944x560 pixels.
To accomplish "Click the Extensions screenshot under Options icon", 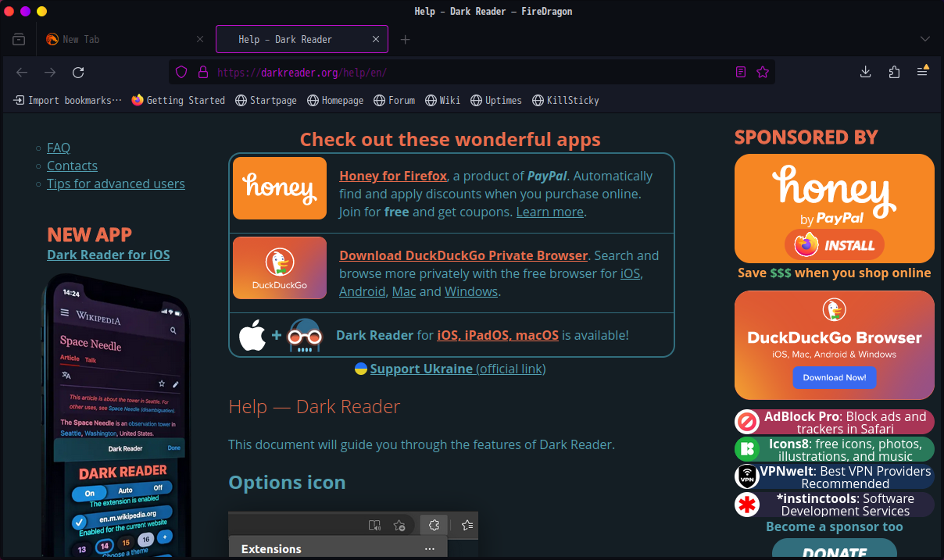I will tap(353, 536).
